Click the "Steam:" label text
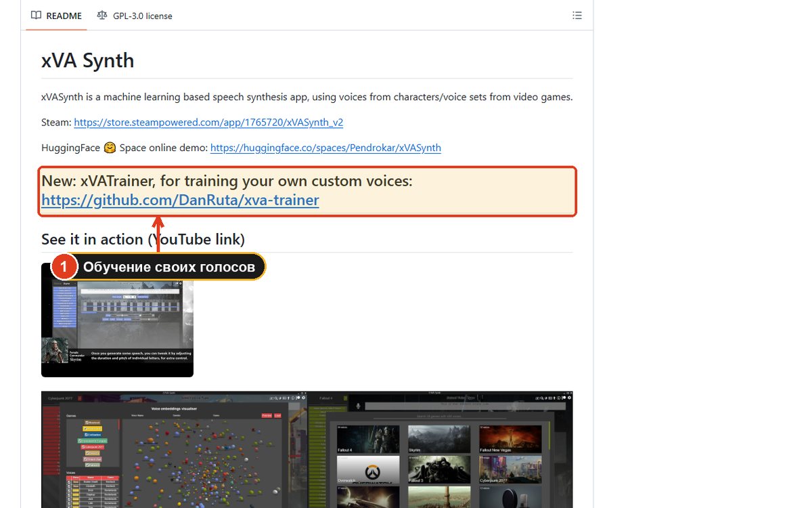812x508 pixels. tap(56, 123)
